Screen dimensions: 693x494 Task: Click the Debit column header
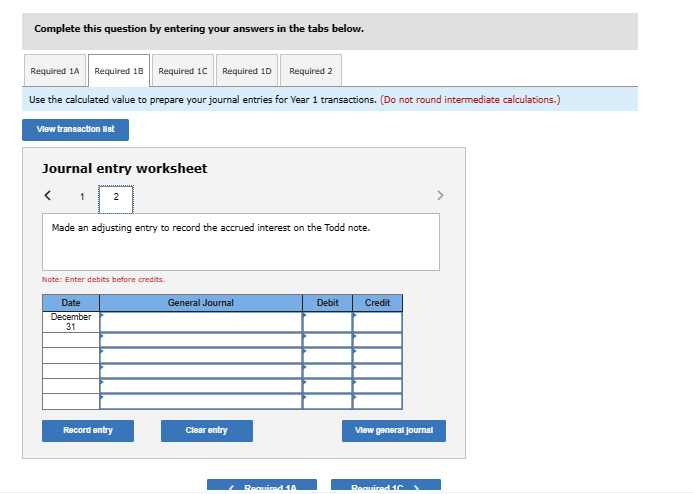click(327, 303)
